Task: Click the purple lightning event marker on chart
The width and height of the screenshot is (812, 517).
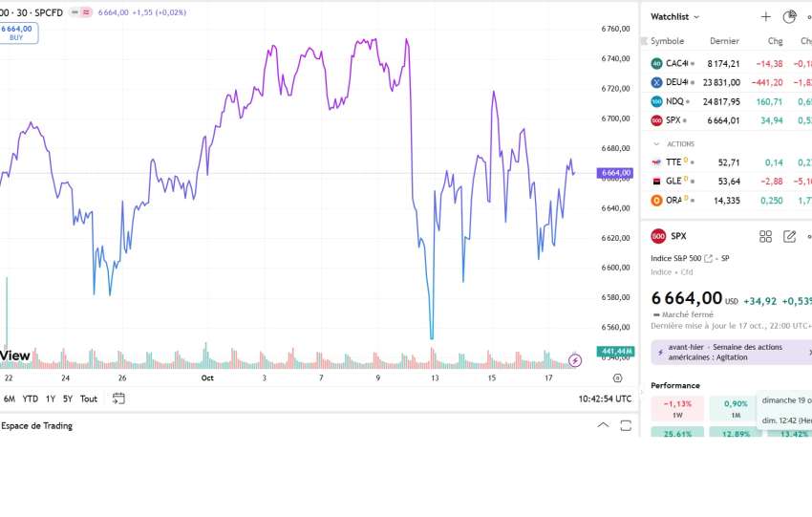Action: click(575, 360)
